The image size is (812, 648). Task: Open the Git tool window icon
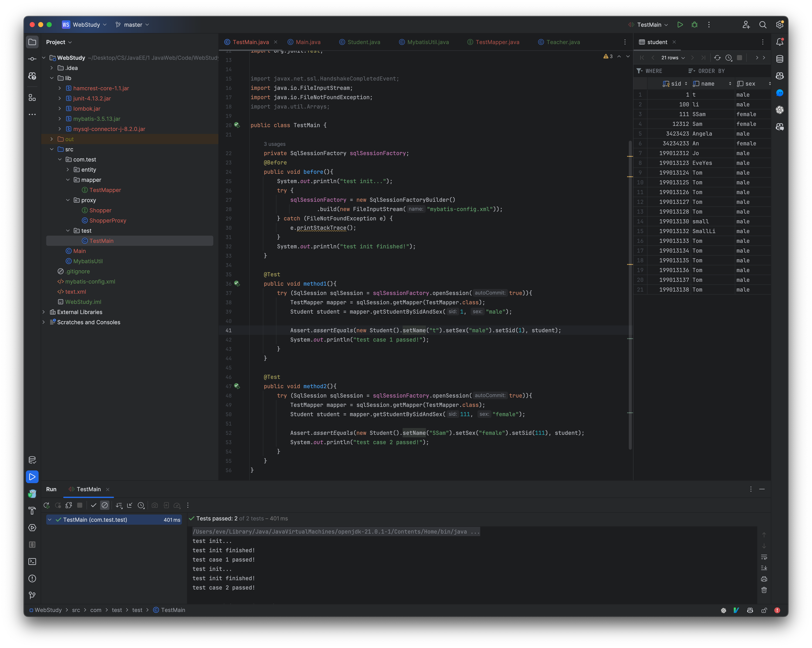pos(32,595)
